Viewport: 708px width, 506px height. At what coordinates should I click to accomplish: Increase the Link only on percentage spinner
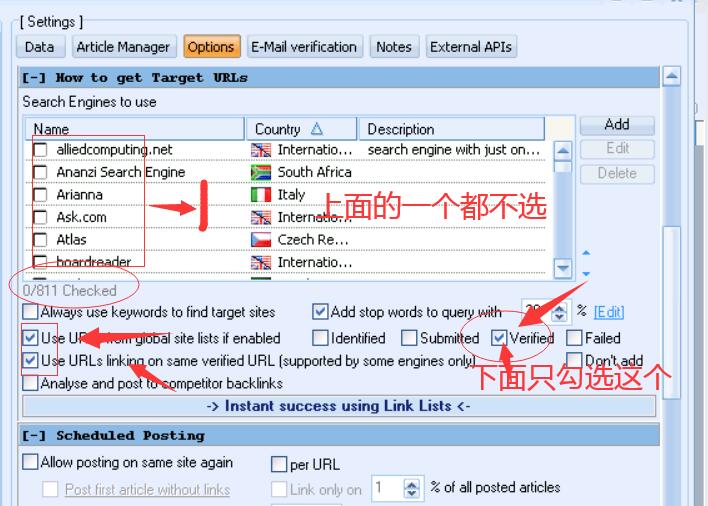(x=412, y=484)
